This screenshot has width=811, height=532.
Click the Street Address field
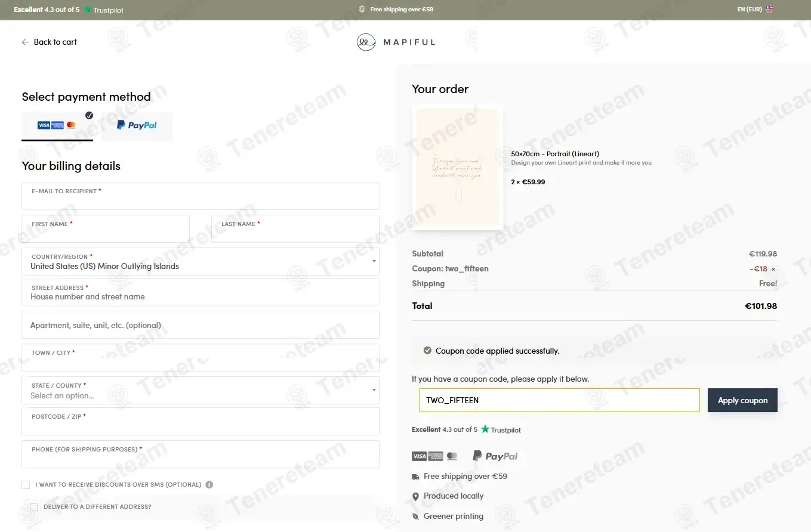tap(201, 292)
